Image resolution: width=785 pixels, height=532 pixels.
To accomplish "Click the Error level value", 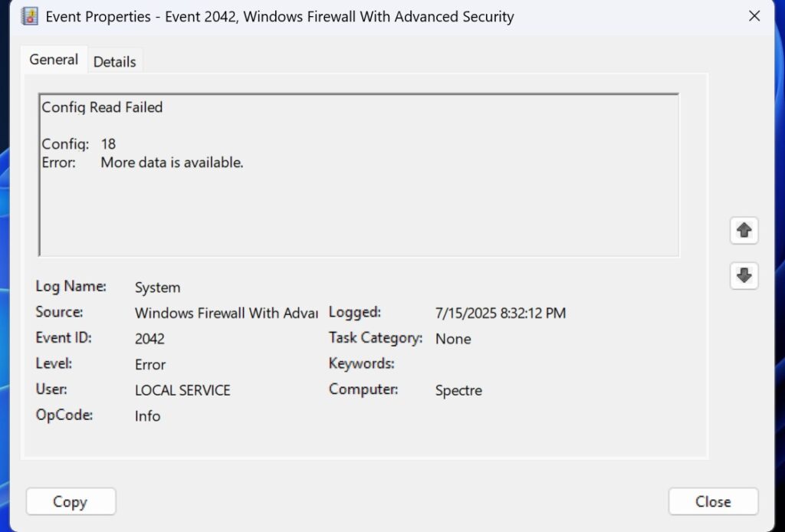I will point(150,365).
